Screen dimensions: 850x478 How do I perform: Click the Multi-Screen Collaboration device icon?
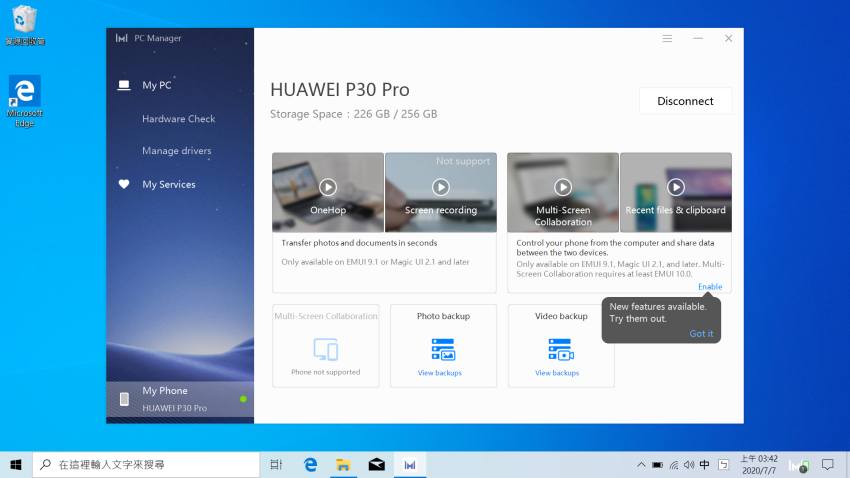326,349
